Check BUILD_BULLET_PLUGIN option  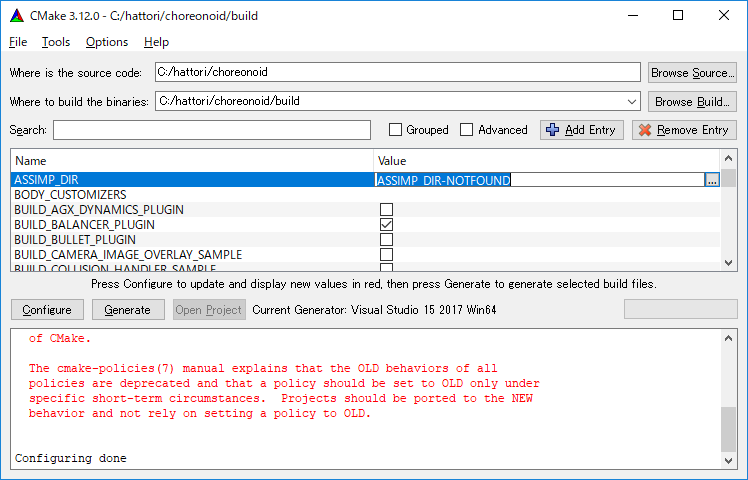[386, 240]
